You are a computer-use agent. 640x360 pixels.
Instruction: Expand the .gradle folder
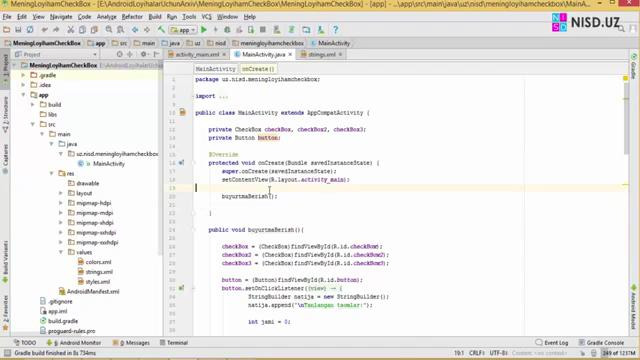tap(23, 75)
